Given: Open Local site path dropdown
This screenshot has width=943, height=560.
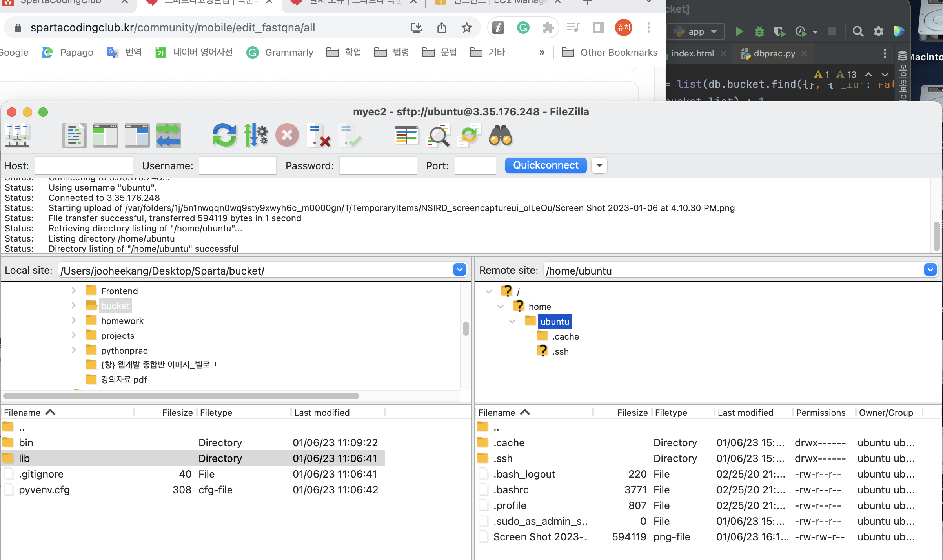Looking at the screenshot, I should (x=460, y=270).
